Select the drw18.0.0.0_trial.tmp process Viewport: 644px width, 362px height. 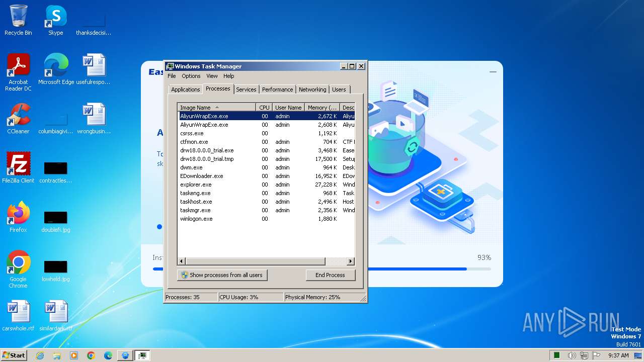click(x=267, y=159)
